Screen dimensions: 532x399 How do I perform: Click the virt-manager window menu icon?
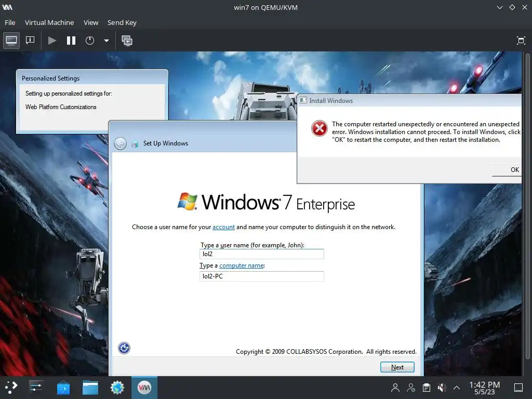click(7, 7)
